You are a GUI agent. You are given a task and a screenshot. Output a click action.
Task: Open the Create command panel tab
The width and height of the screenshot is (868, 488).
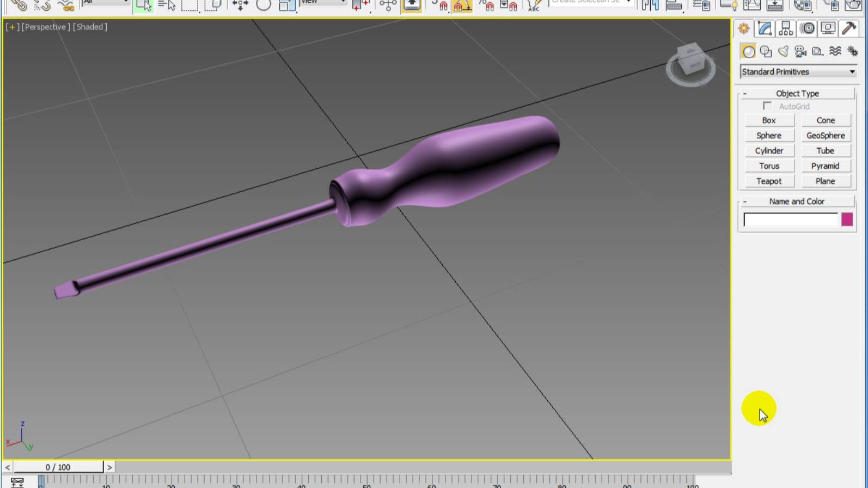(744, 28)
